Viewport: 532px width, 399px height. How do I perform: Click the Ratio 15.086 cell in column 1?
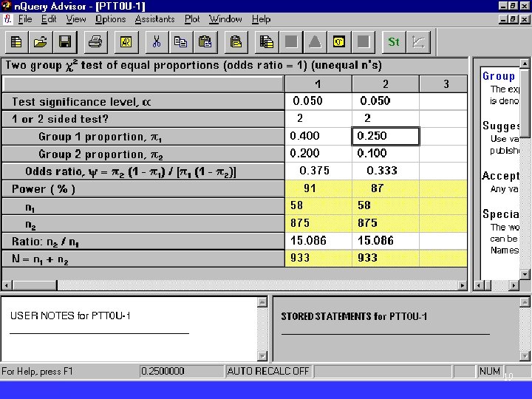[x=318, y=241]
